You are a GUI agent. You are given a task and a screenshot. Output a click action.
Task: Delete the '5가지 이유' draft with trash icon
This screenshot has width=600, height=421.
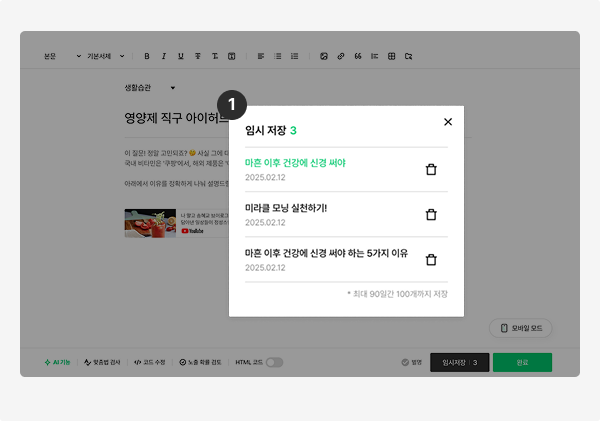431,260
